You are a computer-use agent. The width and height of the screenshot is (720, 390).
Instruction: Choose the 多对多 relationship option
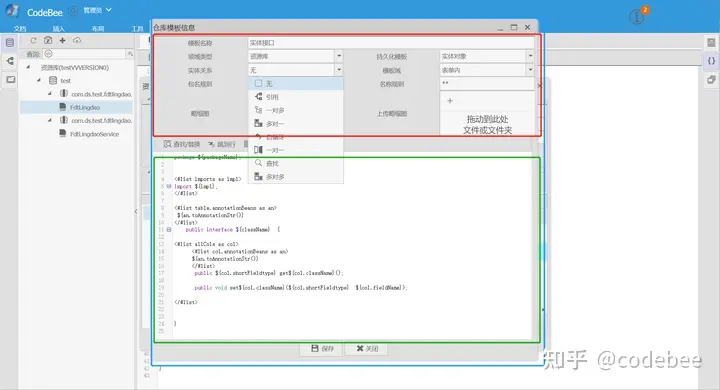coord(296,177)
